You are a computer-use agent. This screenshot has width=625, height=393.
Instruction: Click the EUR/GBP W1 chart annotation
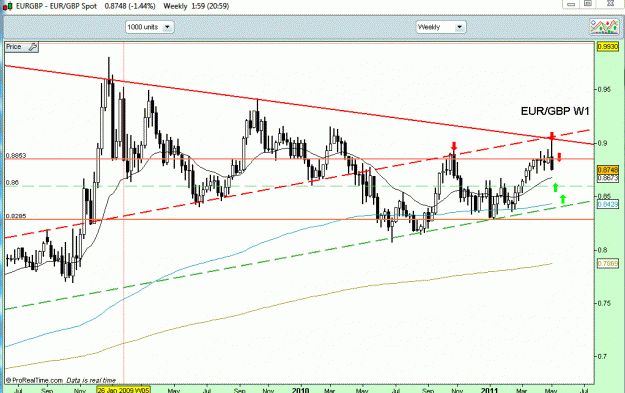pyautogui.click(x=555, y=111)
